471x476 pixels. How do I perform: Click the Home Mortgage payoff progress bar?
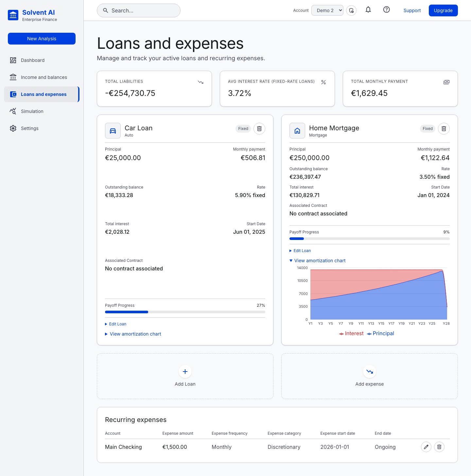click(x=370, y=239)
